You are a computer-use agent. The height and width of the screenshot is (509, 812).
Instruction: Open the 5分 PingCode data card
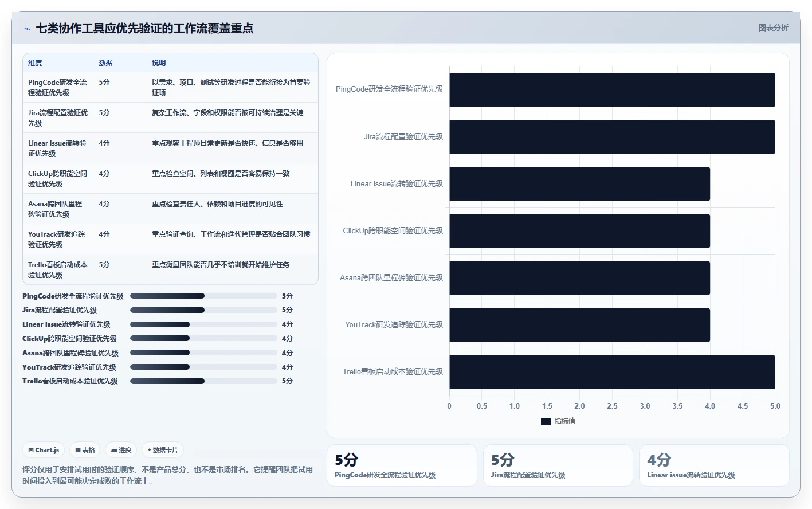[402, 465]
